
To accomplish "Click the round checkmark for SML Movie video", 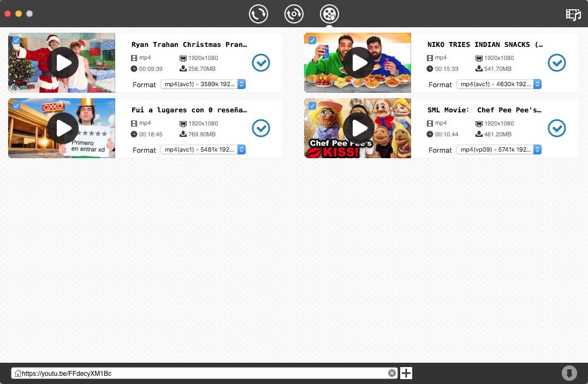I will (557, 128).
